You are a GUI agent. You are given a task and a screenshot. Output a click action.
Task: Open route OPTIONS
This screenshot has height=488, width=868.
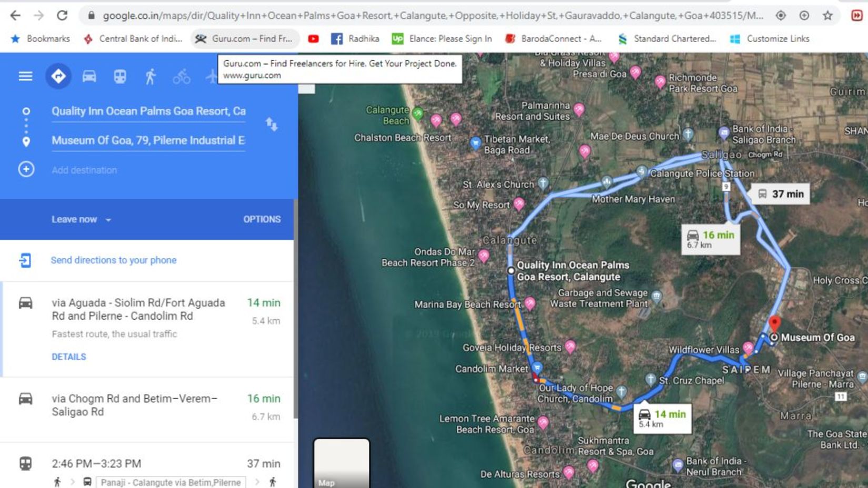point(262,219)
